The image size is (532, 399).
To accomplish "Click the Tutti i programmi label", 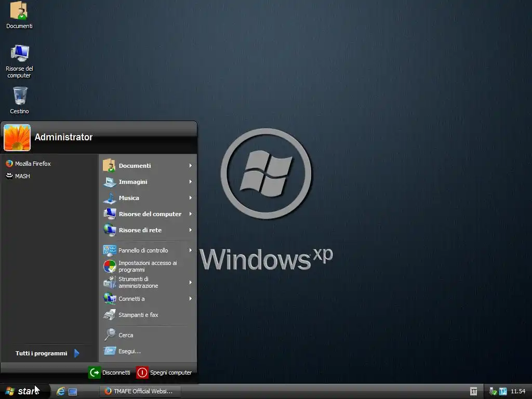I will pyautogui.click(x=42, y=353).
